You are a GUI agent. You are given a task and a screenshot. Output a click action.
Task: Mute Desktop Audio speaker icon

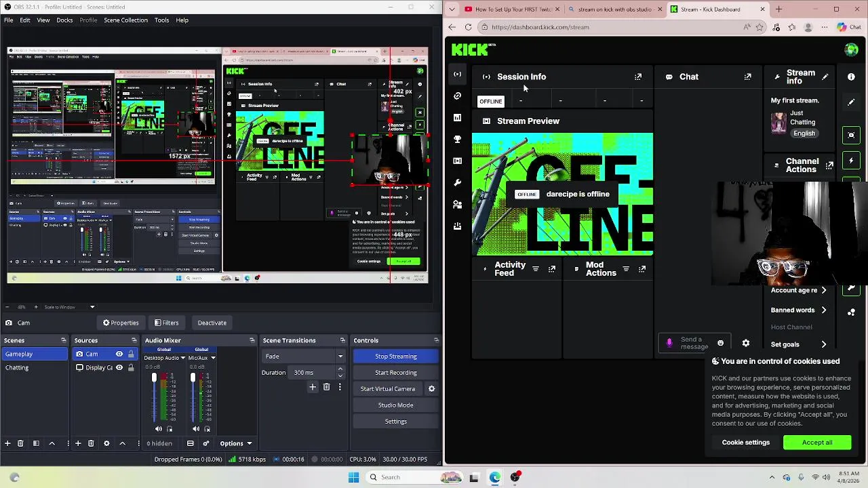[x=159, y=429]
